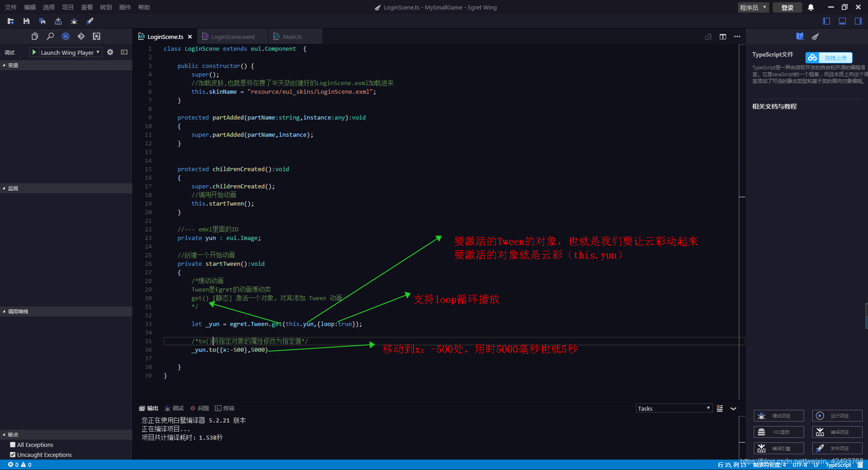Open the 帮助 menu
Viewport: 868px width, 470px height.
(144, 7)
